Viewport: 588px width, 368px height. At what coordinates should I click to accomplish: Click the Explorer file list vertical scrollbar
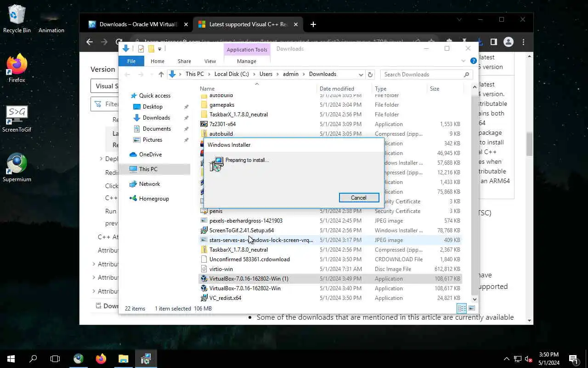pos(475,192)
